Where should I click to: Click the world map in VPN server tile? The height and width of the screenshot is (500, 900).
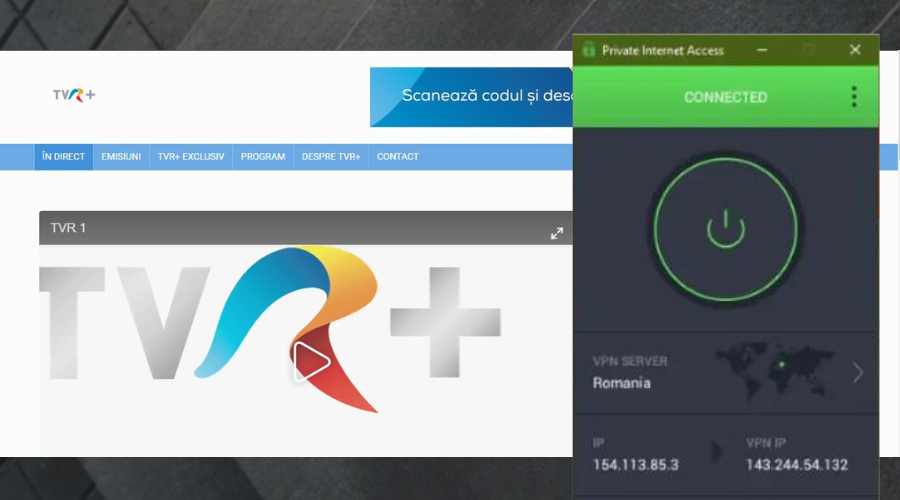pyautogui.click(x=775, y=371)
